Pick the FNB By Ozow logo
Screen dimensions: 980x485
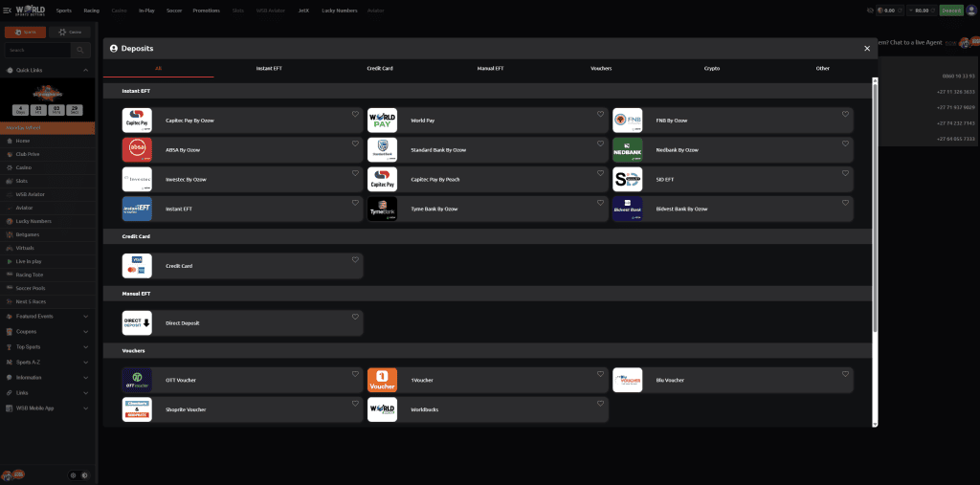click(x=627, y=120)
